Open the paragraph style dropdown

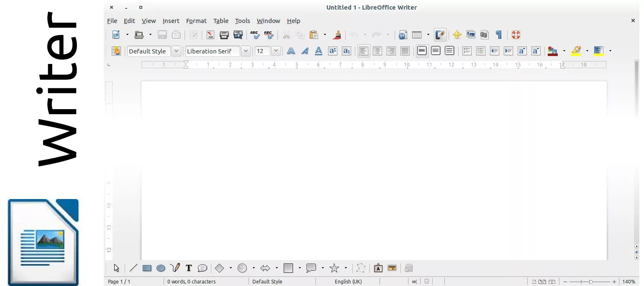pos(176,51)
